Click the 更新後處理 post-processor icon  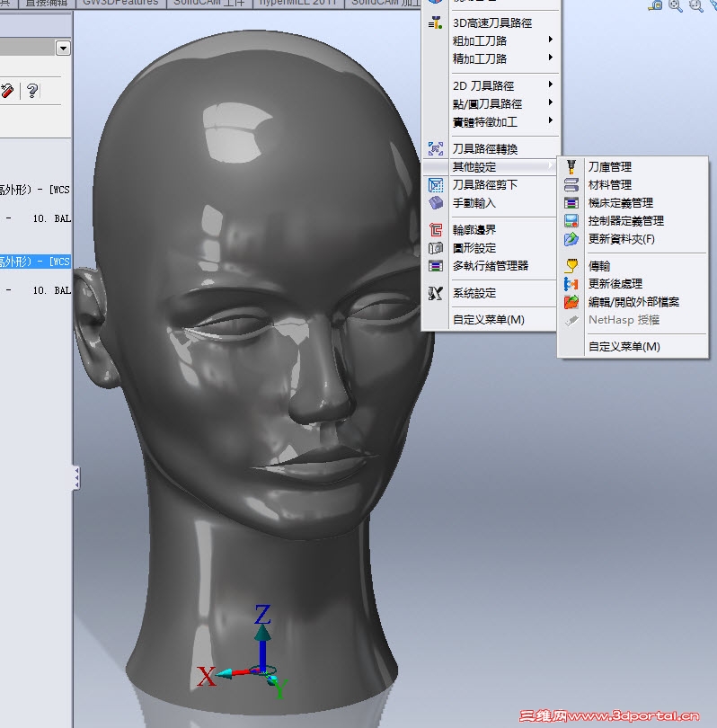pos(571,284)
